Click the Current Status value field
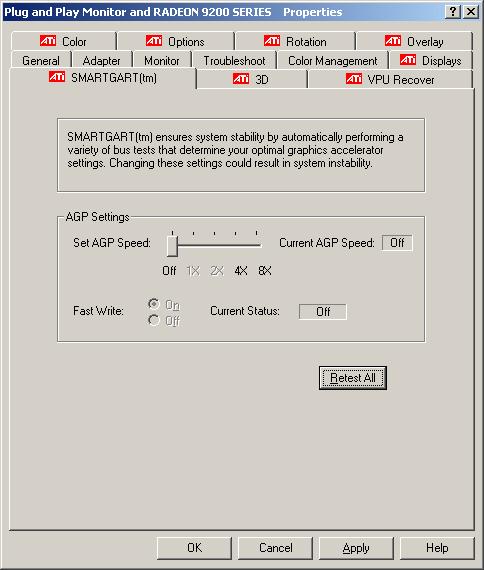Screen dimensions: 484x570 323,312
